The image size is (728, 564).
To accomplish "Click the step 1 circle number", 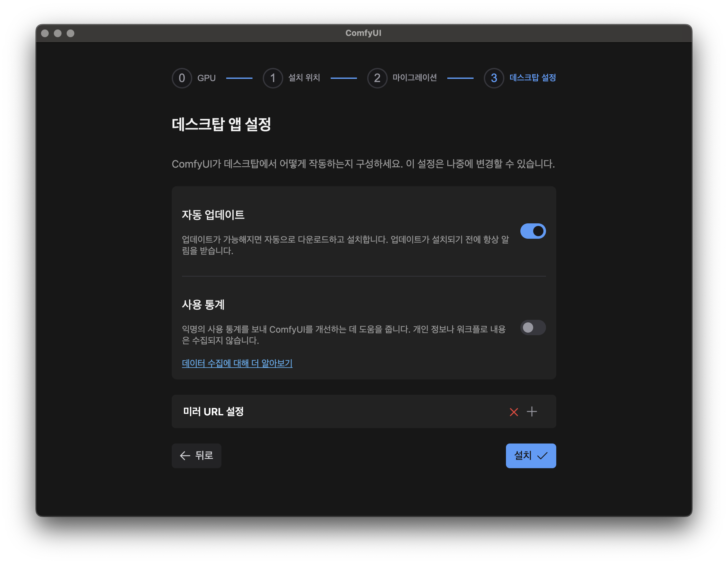I will coord(273,78).
